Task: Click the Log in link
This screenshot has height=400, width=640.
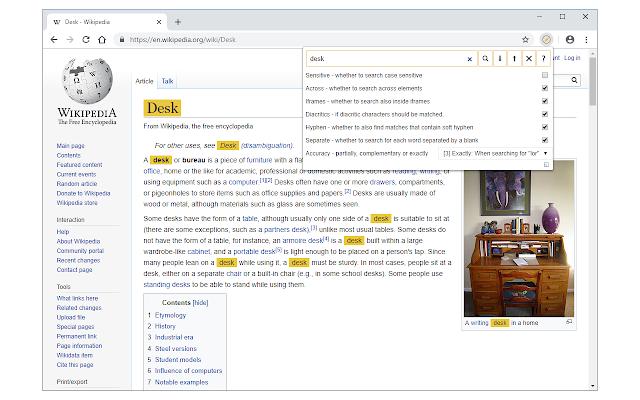Action: 572,58
